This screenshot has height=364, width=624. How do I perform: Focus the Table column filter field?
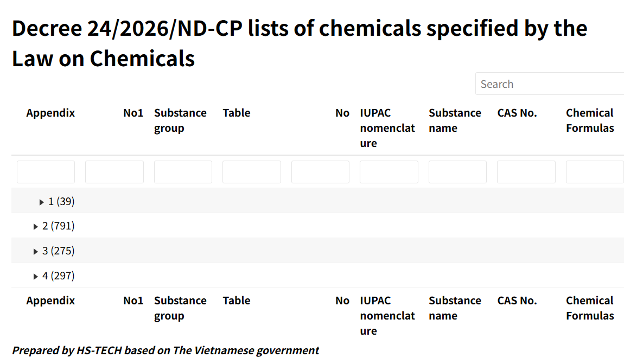point(252,172)
